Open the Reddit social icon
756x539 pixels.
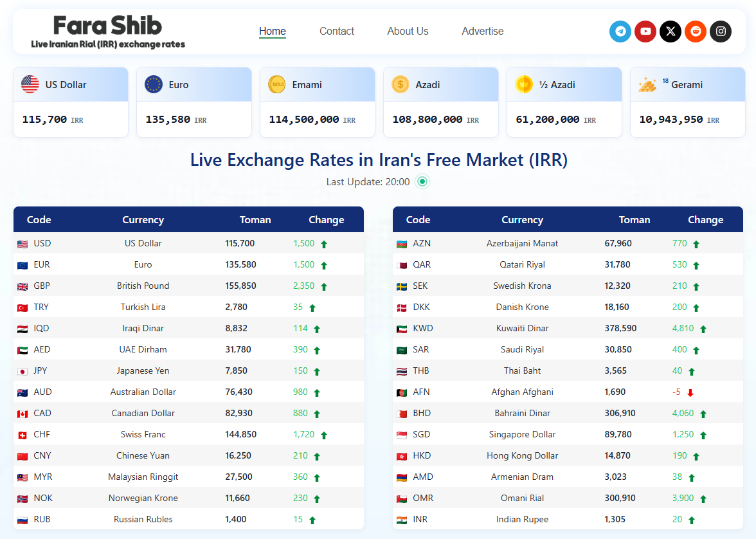696,32
